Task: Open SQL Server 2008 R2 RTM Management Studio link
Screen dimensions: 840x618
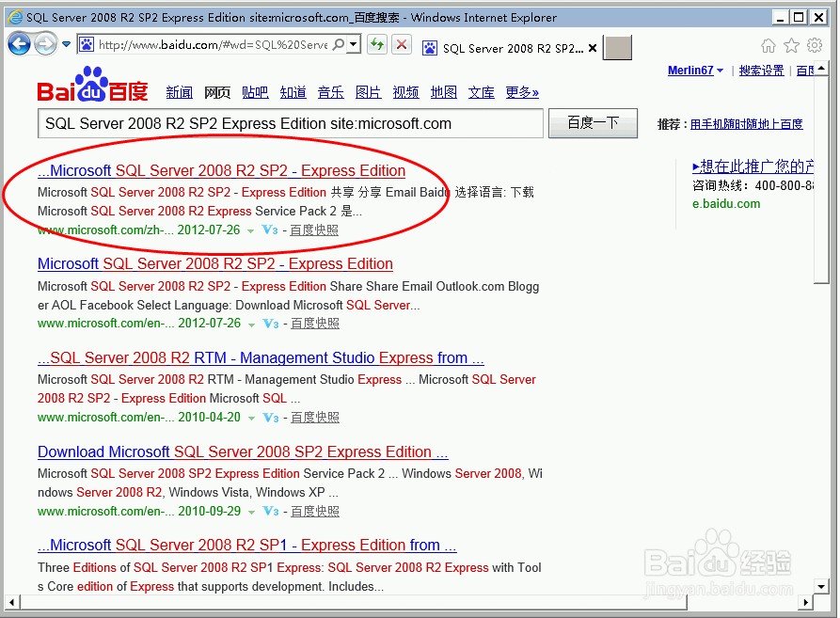Action: (x=261, y=357)
